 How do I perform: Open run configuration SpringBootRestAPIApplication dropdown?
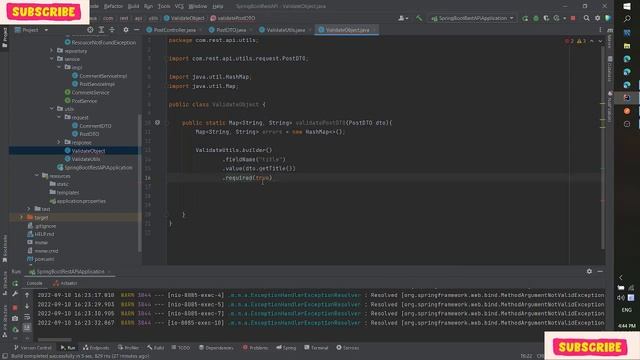[472, 18]
